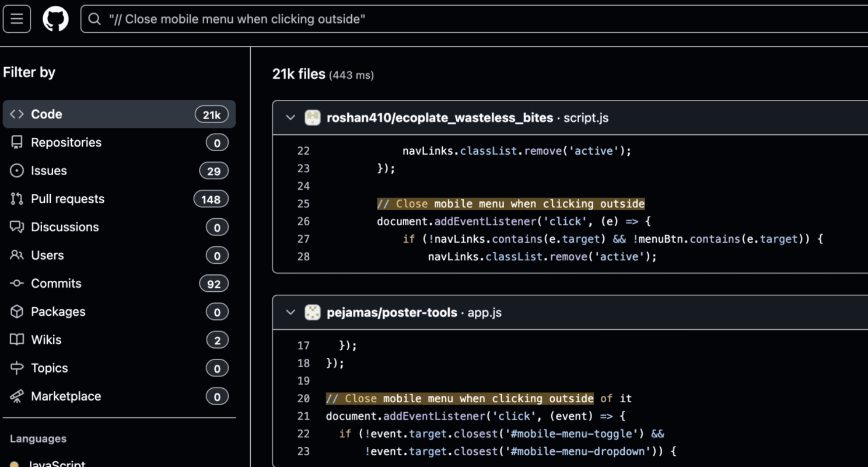Collapse the poster-tools result card

(x=290, y=313)
